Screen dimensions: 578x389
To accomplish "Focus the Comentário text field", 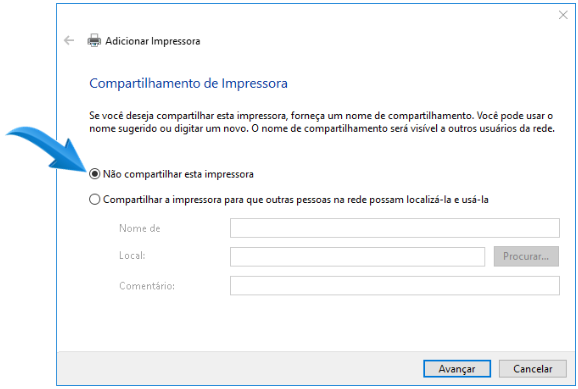I will pos(395,286).
